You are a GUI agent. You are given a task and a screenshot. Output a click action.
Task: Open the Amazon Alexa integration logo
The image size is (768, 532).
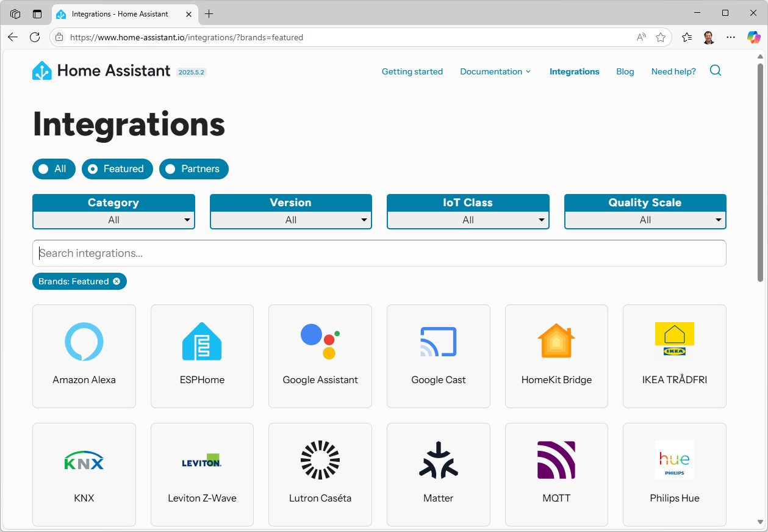click(84, 342)
